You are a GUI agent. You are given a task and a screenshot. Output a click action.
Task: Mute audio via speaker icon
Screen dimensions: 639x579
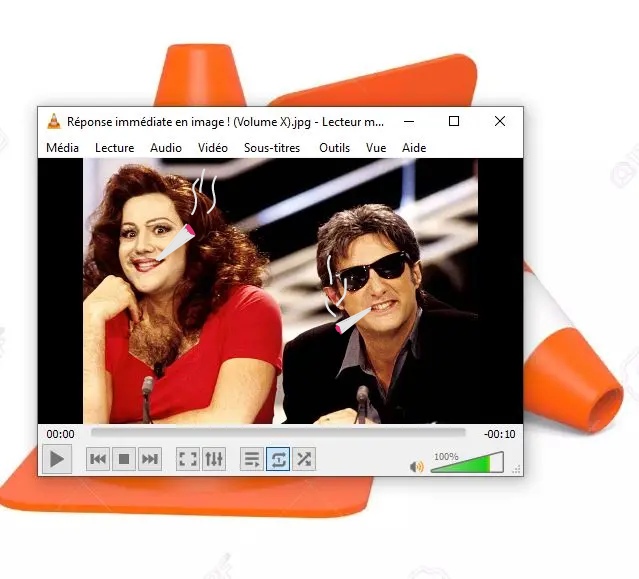pyautogui.click(x=417, y=466)
